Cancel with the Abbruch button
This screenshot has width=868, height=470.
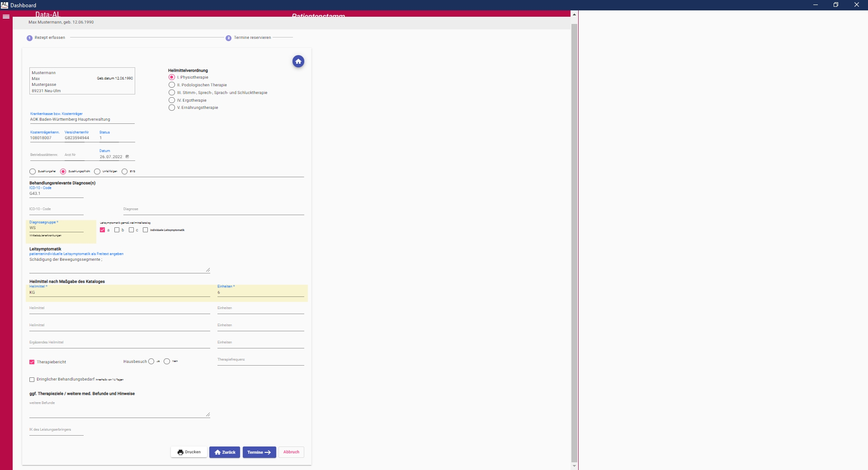click(x=292, y=452)
